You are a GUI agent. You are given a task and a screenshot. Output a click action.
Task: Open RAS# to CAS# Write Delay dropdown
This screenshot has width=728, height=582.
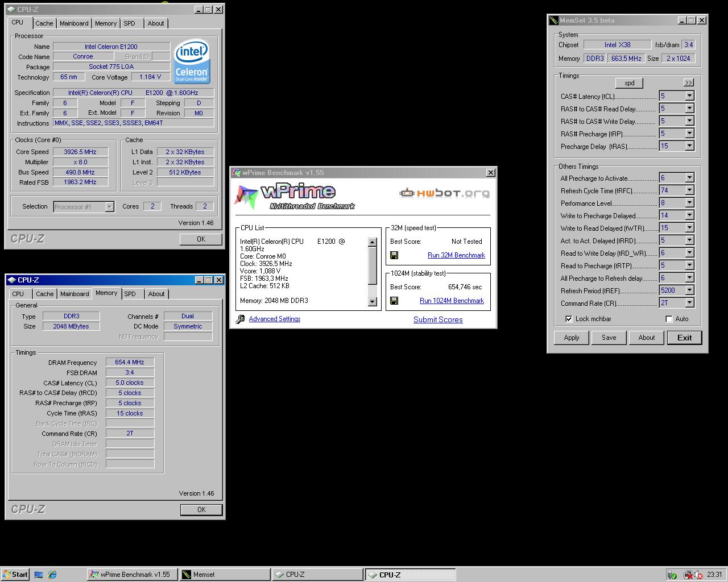[689, 121]
